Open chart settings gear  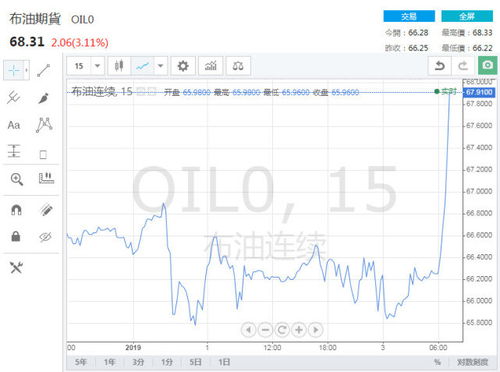[183, 66]
